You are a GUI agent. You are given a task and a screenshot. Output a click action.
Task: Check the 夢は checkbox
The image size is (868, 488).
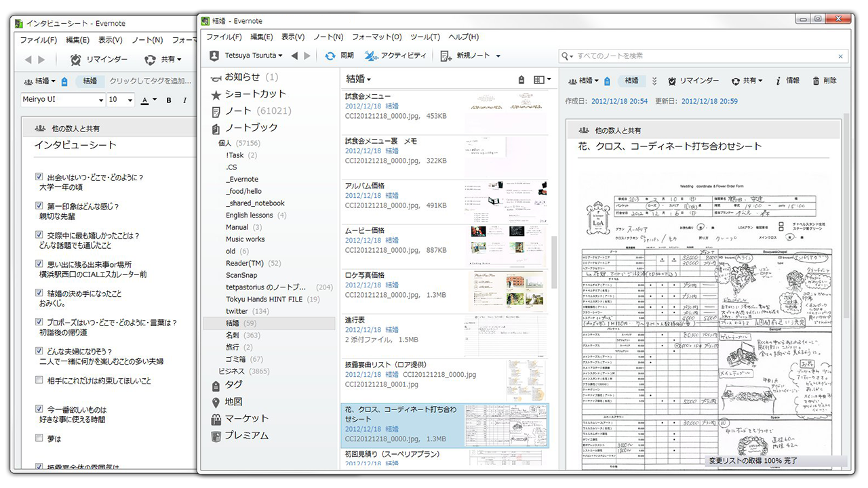click(39, 439)
